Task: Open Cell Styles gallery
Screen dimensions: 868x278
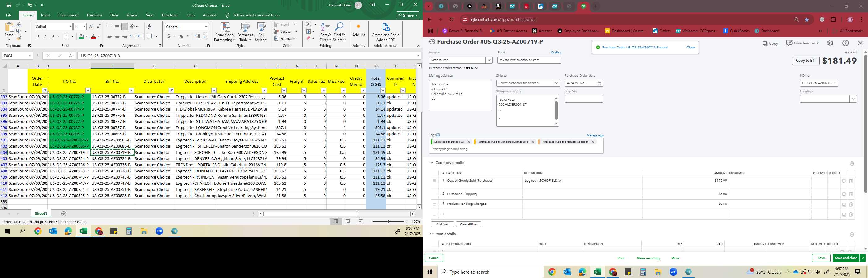Action: click(x=261, y=32)
